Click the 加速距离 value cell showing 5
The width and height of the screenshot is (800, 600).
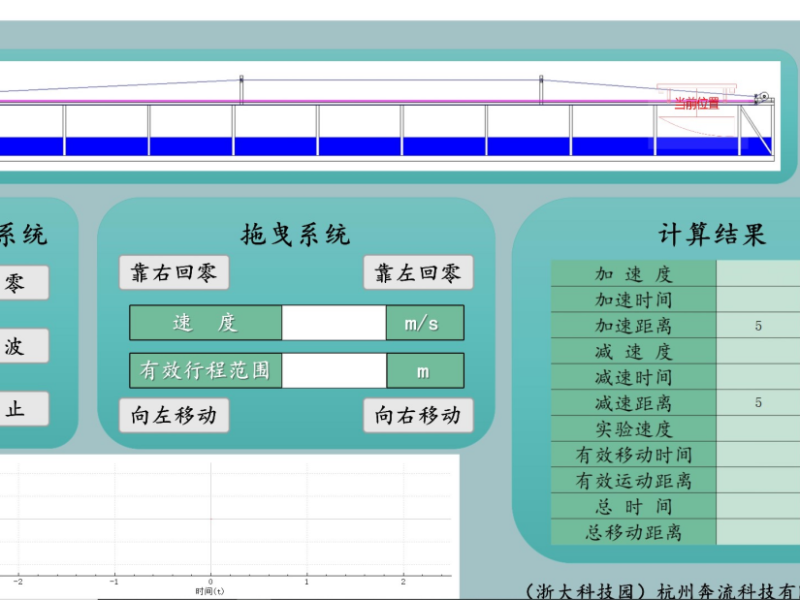[x=758, y=325]
